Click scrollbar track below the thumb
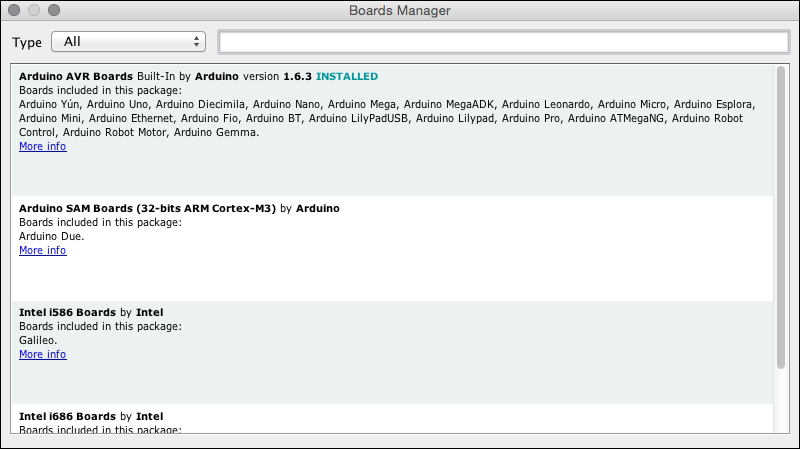This screenshot has height=449, width=800. point(781,401)
